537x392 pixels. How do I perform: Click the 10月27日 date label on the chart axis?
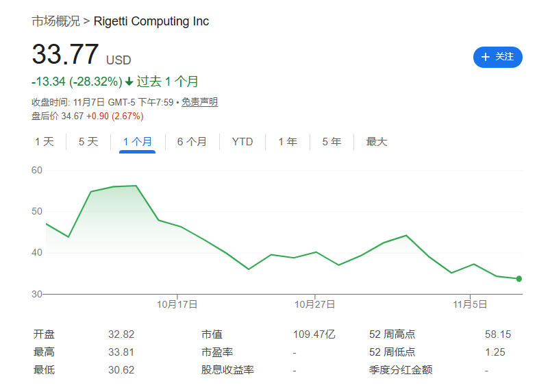pyautogui.click(x=314, y=304)
